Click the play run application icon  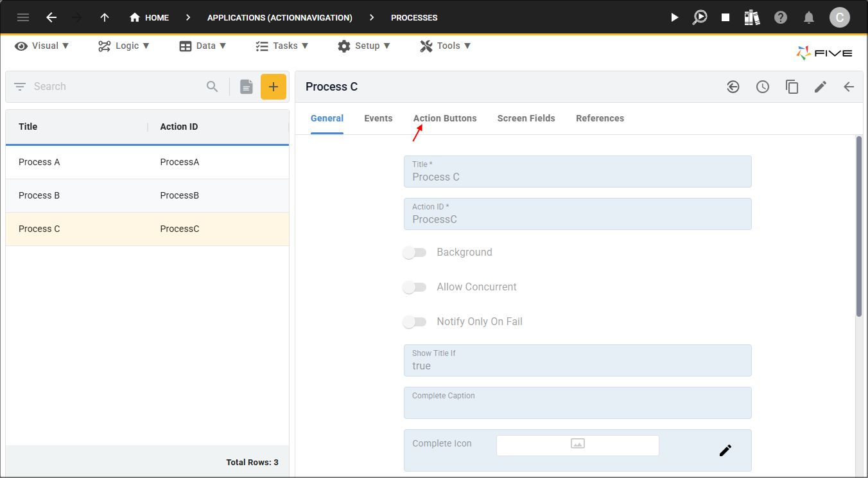click(674, 17)
